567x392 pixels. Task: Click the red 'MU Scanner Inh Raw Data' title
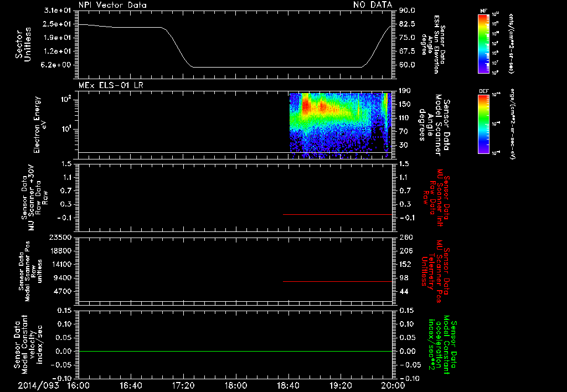pyautogui.click(x=436, y=198)
